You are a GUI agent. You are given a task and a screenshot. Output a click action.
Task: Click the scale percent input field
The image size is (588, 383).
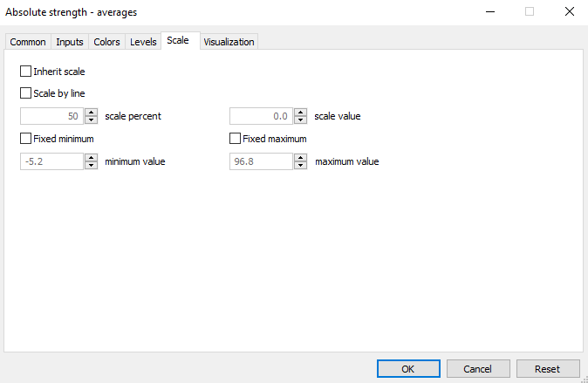51,115
